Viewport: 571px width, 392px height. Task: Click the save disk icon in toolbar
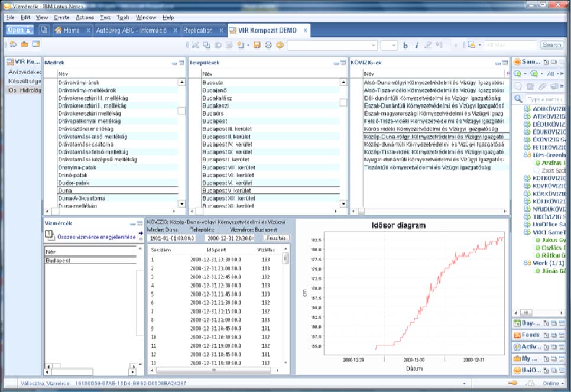pyautogui.click(x=257, y=45)
